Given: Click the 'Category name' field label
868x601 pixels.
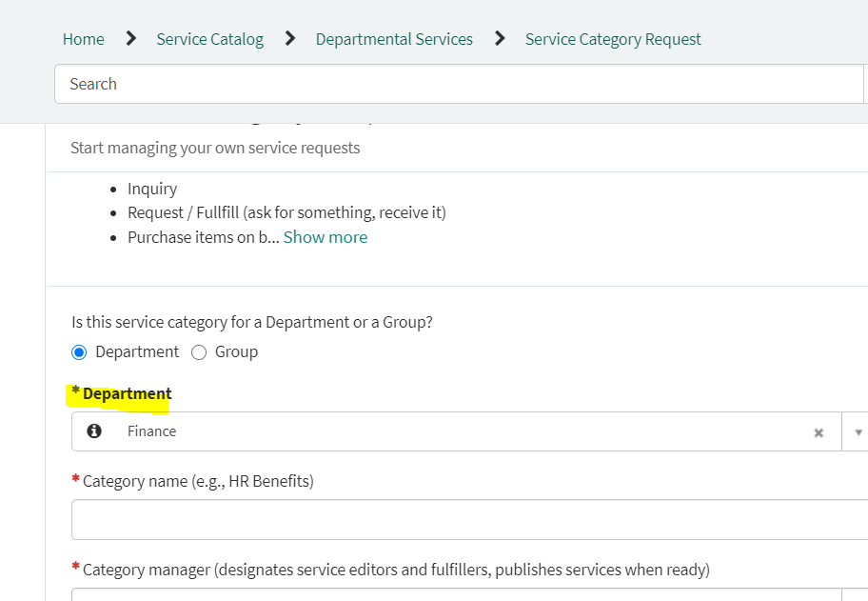Looking at the screenshot, I should (x=198, y=481).
